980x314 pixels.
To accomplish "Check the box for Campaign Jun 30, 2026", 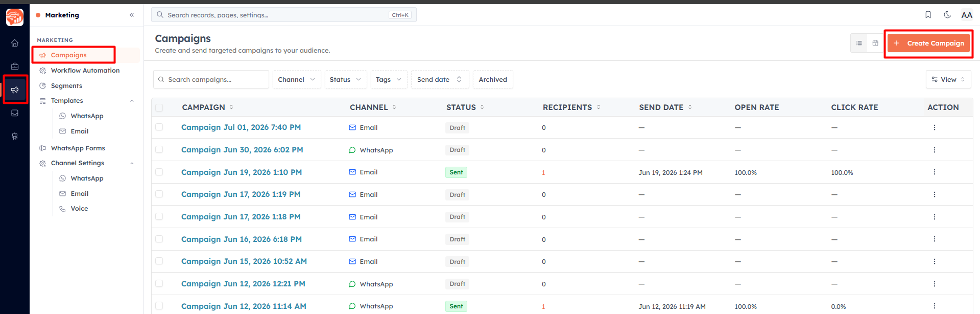I will click(x=159, y=149).
